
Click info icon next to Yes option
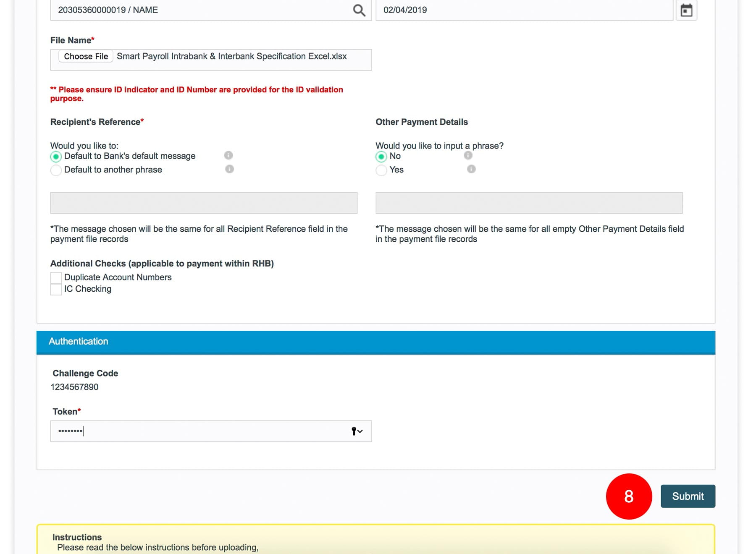(x=471, y=169)
